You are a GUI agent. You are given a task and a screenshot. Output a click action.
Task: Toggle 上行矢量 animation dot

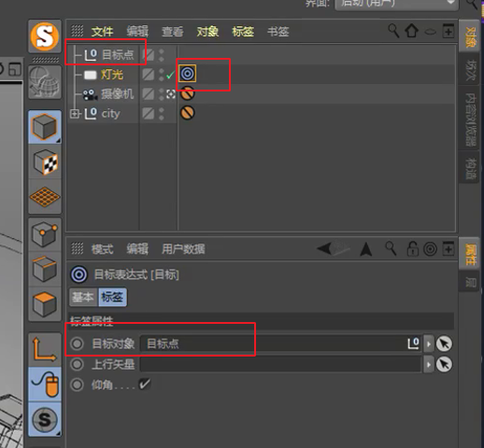[x=77, y=364]
